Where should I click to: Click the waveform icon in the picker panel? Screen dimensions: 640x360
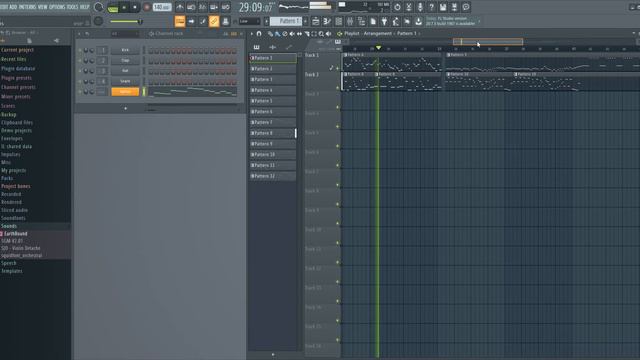[273, 47]
